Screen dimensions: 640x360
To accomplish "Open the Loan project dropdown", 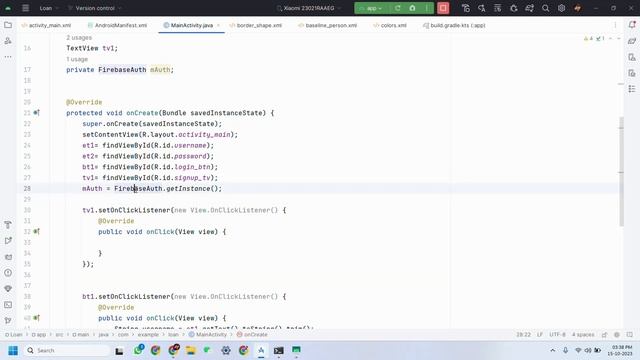I will click(x=49, y=8).
